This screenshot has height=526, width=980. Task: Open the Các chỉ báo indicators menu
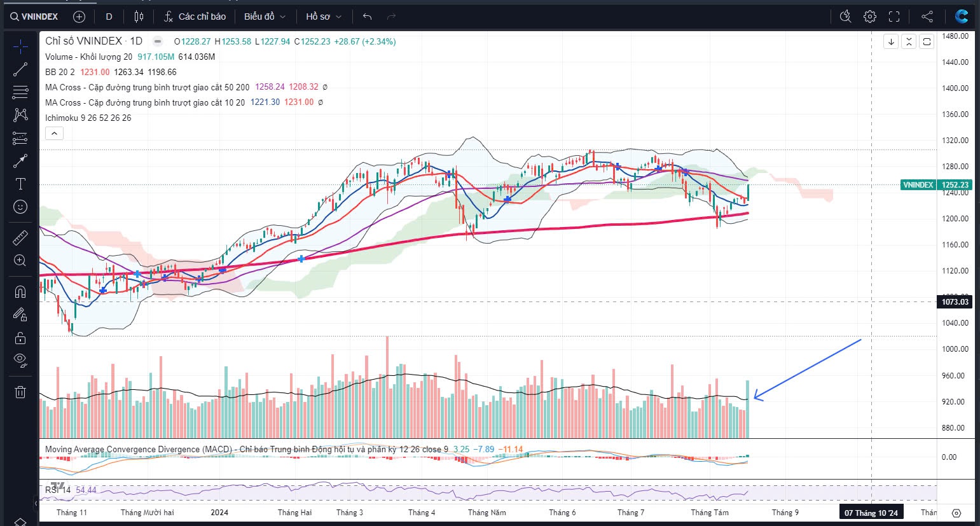pyautogui.click(x=195, y=17)
